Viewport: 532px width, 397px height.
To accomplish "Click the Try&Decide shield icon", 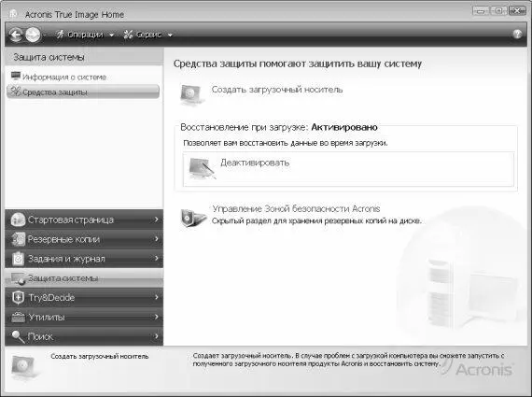I will pyautogui.click(x=18, y=297).
